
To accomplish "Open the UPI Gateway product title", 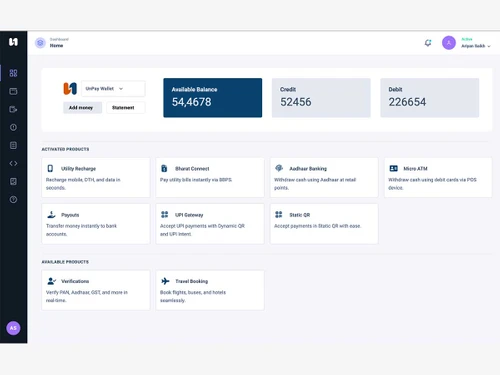I will point(189,215).
